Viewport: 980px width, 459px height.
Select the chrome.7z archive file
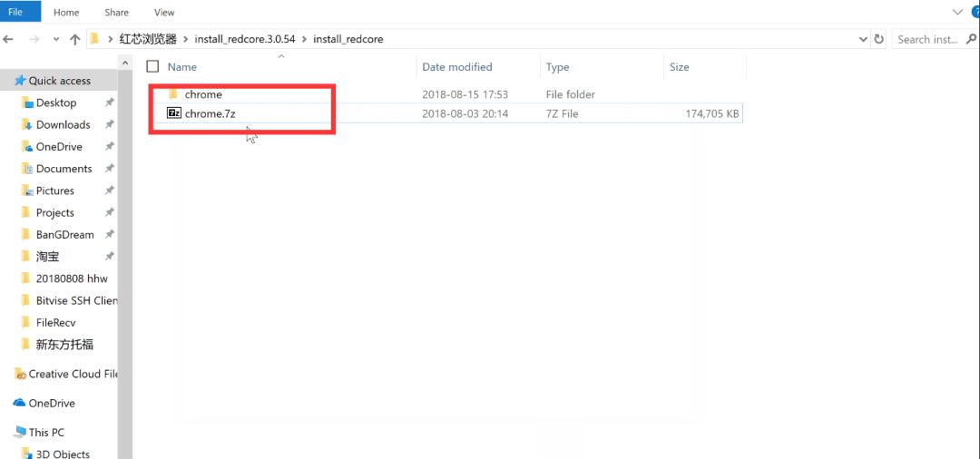point(210,113)
